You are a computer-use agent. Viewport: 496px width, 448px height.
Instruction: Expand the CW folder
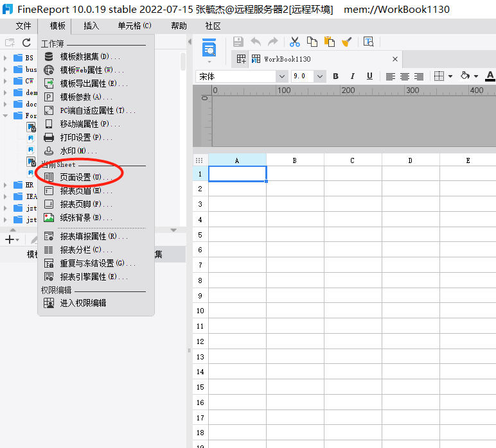tap(5, 82)
